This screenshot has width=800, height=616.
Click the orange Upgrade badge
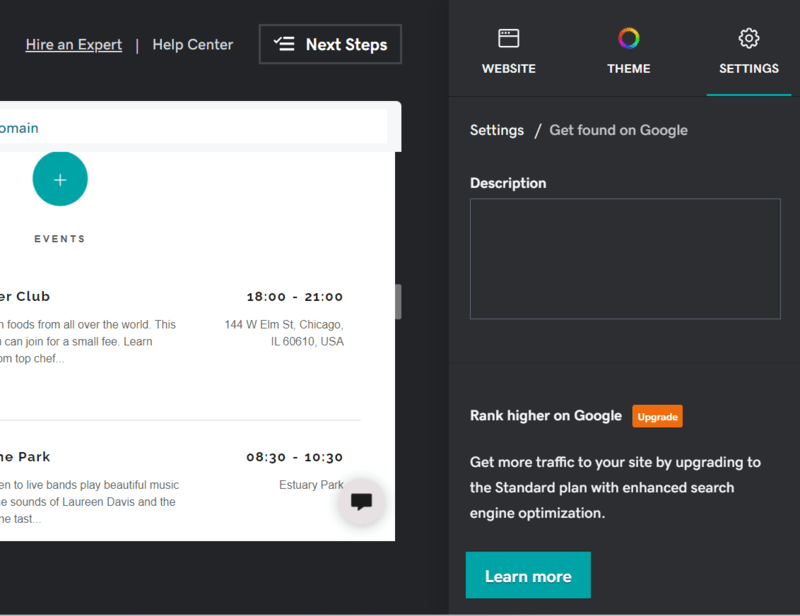pyautogui.click(x=657, y=416)
